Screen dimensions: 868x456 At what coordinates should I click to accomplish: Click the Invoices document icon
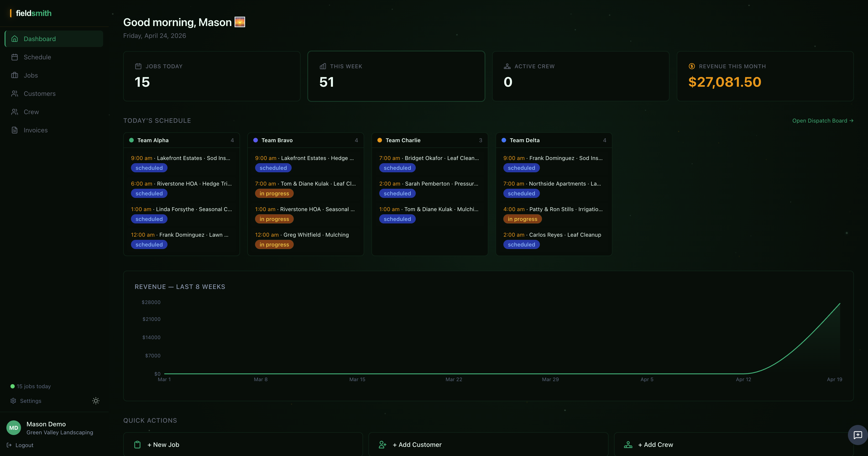14,130
